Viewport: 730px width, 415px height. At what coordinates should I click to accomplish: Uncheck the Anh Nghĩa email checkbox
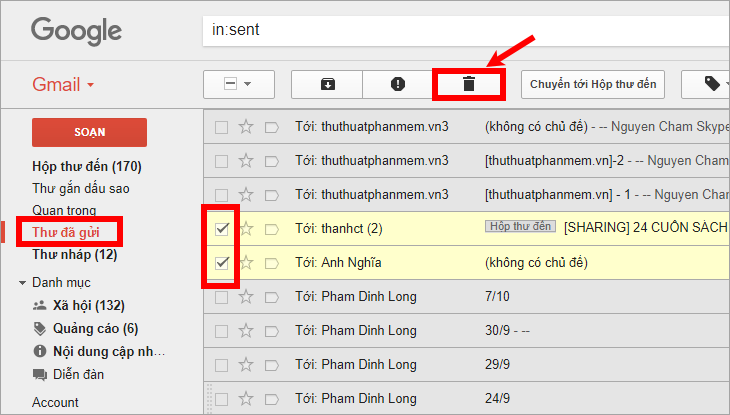point(222,263)
